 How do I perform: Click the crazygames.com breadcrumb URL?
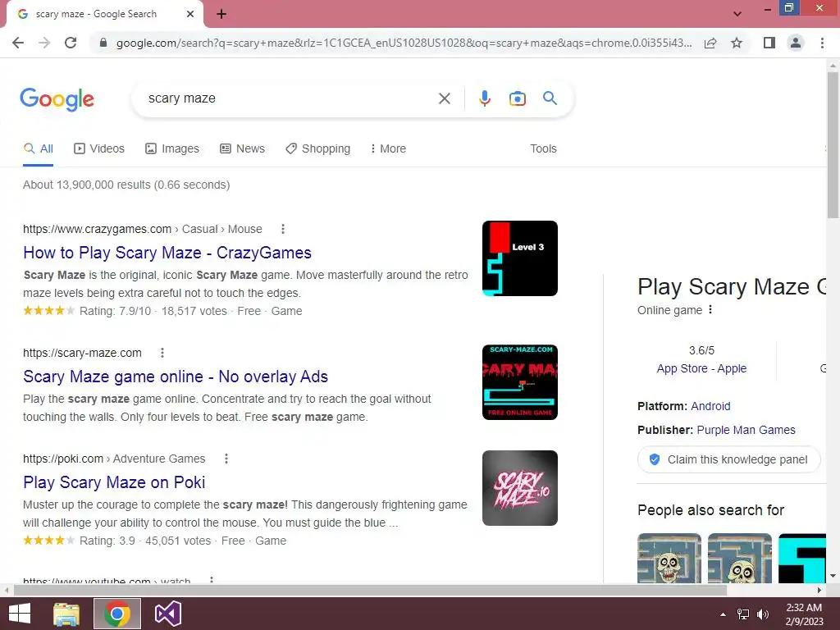coord(143,230)
